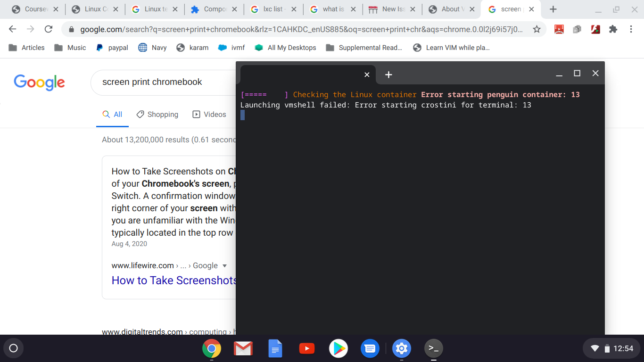644x362 pixels.
Task: Open How to Take Screenshots link
Action: pos(173,280)
